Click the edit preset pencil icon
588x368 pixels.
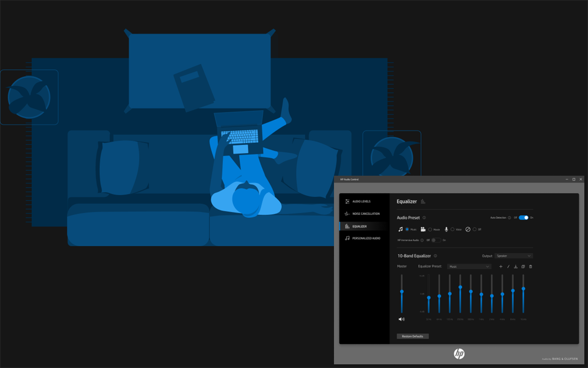tap(508, 266)
